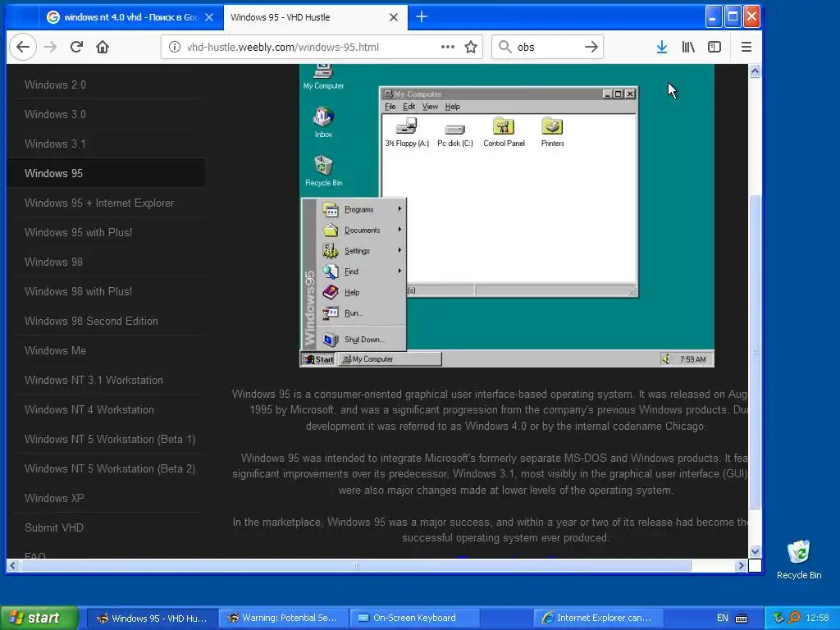The width and height of the screenshot is (840, 630).
Task: Click the horizontal scrollbar thumb
Action: click(x=356, y=566)
